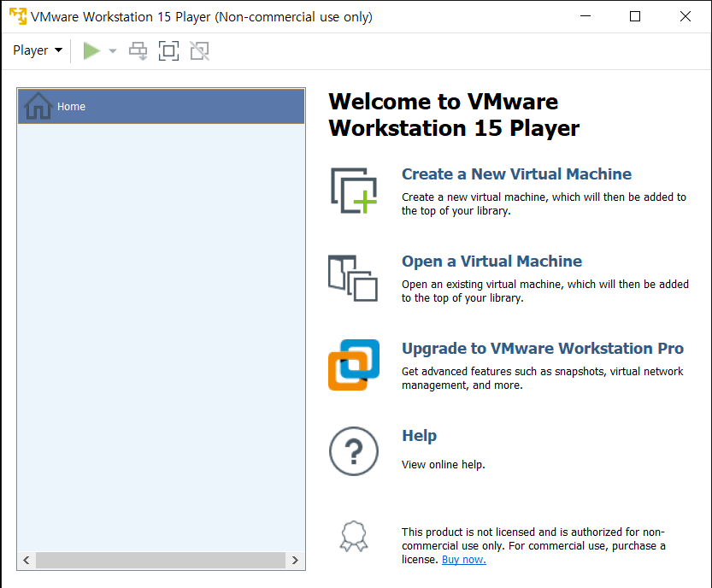Click 'View online help.' text
712x588 pixels.
pyautogui.click(x=443, y=464)
